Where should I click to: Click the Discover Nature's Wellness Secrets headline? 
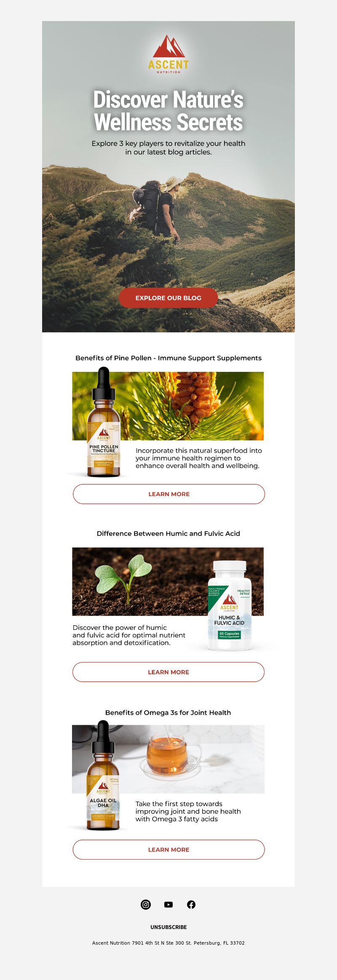(168, 111)
